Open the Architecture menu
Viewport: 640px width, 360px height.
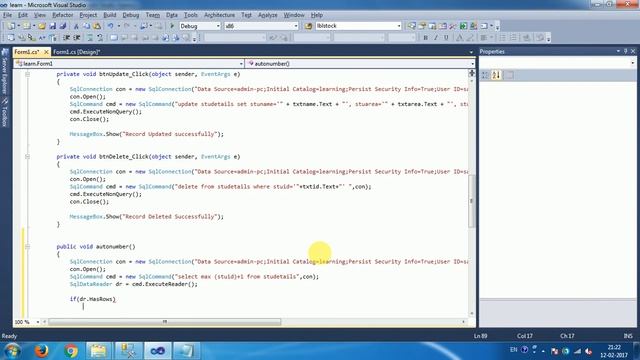pyautogui.click(x=219, y=15)
